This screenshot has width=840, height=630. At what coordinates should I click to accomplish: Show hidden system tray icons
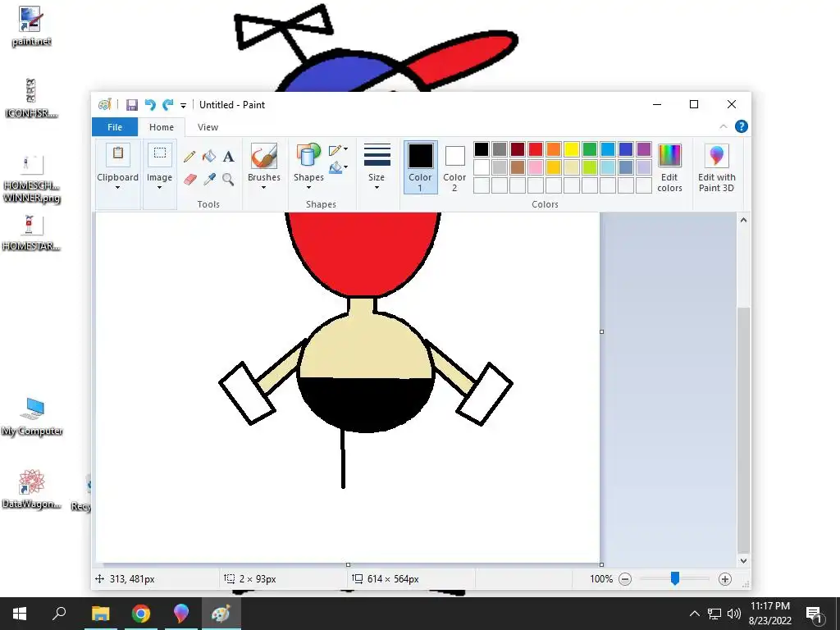pyautogui.click(x=694, y=614)
